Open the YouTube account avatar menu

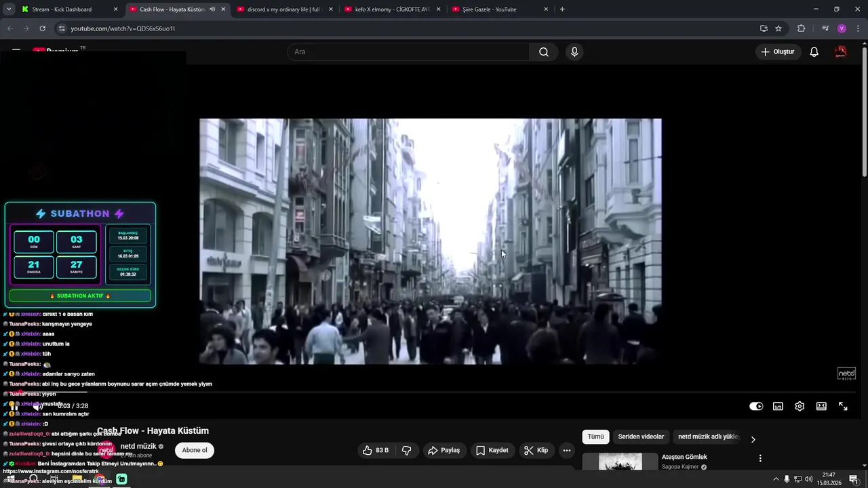(841, 52)
